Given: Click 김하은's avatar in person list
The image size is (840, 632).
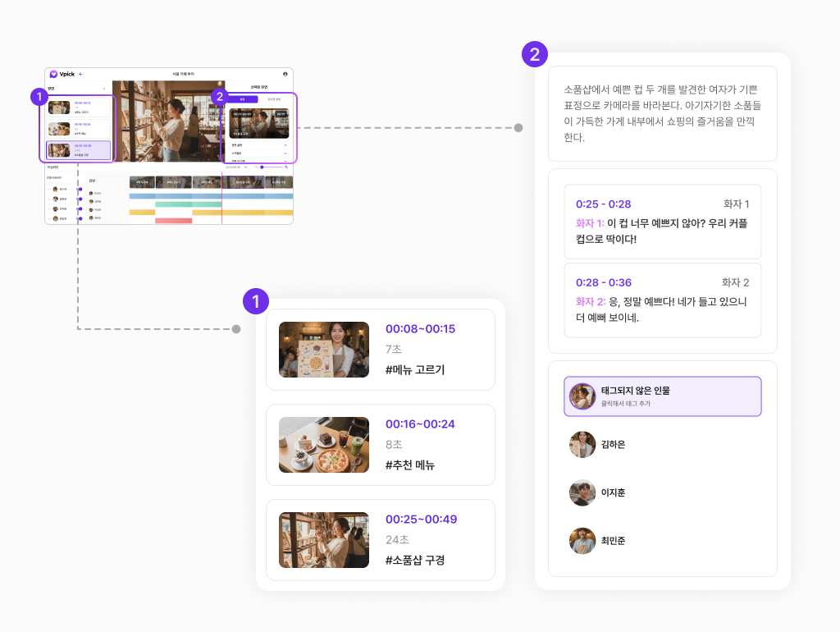Looking at the screenshot, I should (582, 444).
